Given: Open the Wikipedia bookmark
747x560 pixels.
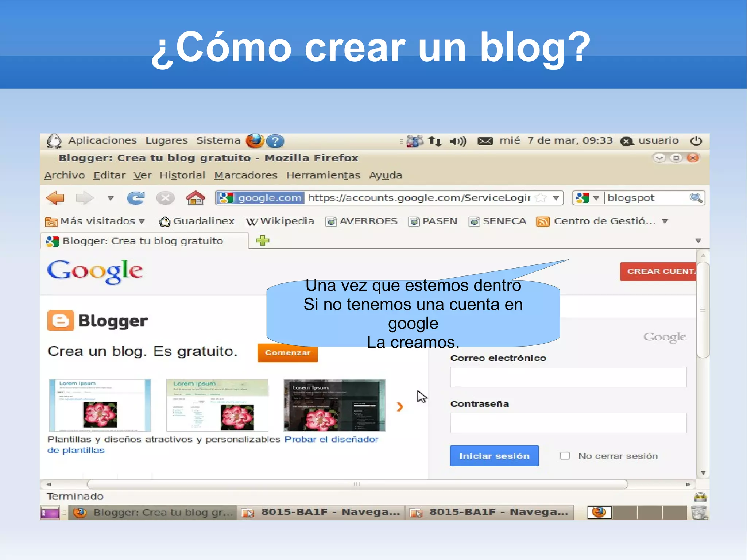Looking at the screenshot, I should [x=280, y=221].
